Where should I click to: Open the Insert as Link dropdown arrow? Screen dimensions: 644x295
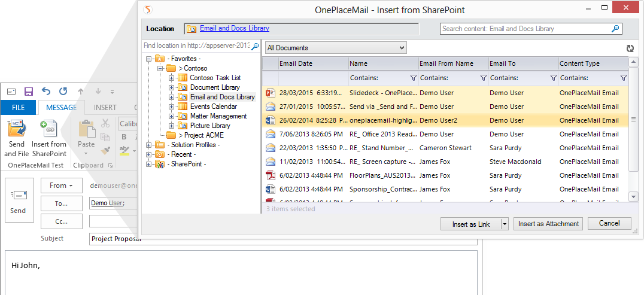coord(505,224)
